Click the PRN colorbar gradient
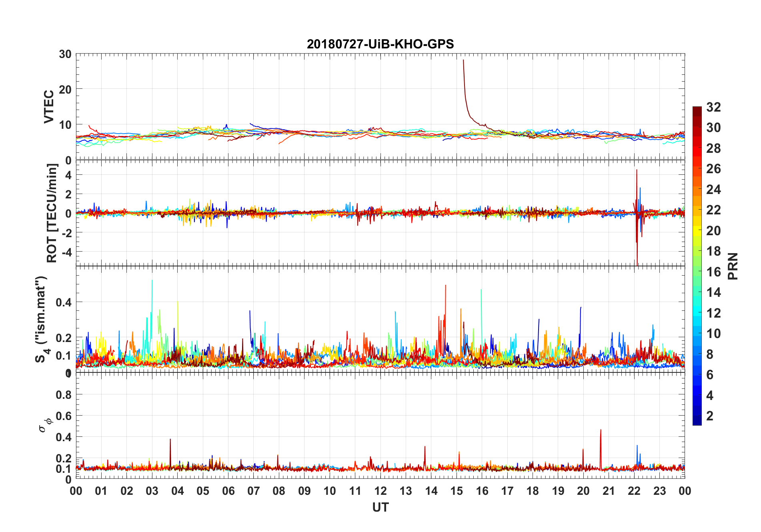 click(x=697, y=266)
